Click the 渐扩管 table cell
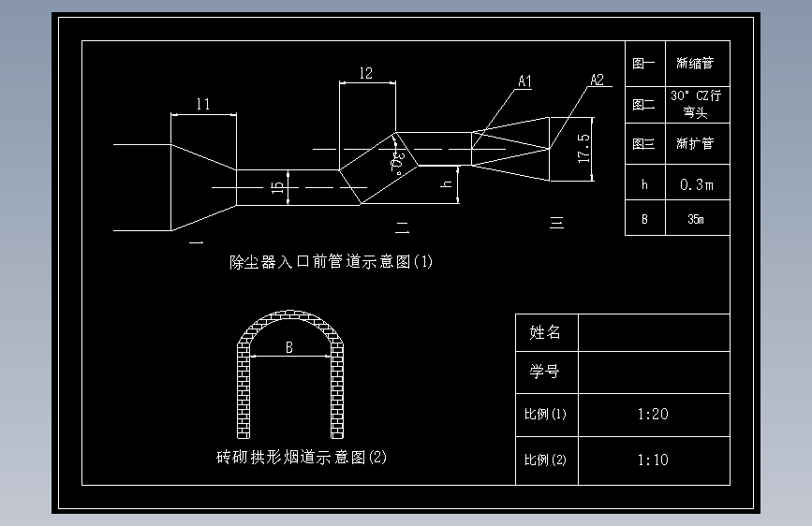 click(698, 143)
